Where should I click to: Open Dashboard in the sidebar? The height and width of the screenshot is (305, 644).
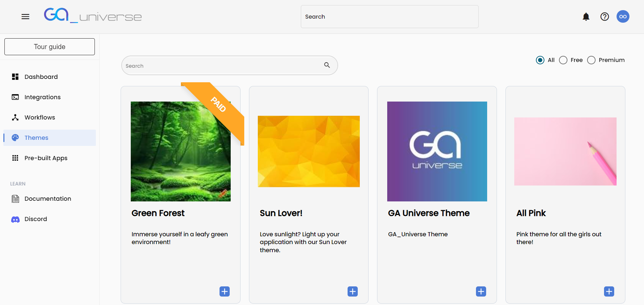click(x=49, y=77)
